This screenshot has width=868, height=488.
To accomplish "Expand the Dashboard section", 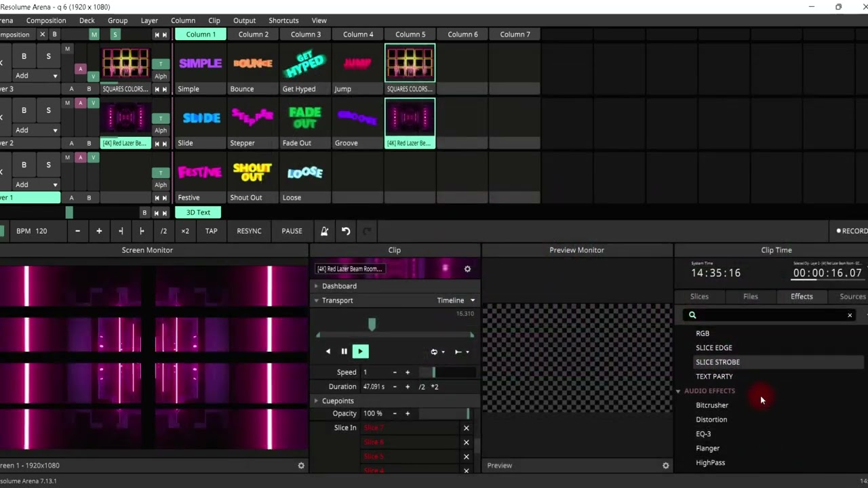I will pos(316,286).
